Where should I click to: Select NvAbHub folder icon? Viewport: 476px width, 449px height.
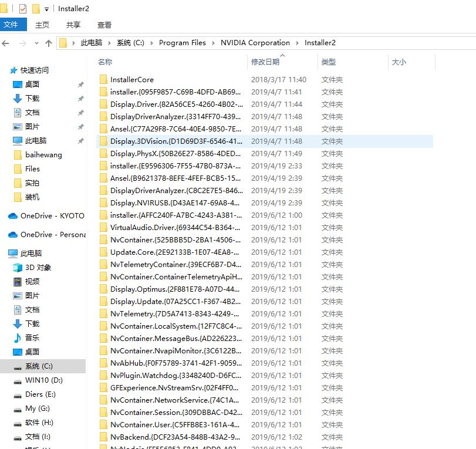coord(103,363)
